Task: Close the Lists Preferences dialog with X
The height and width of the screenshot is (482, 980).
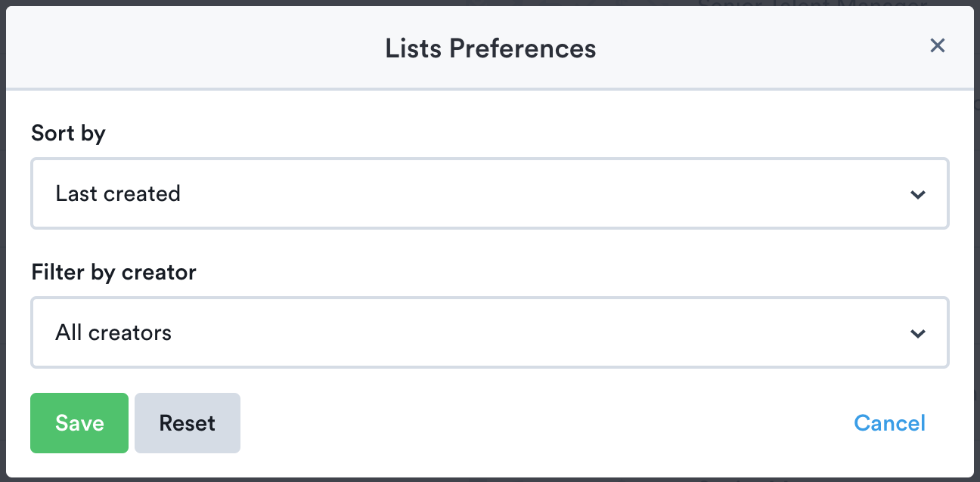Action: (x=938, y=46)
